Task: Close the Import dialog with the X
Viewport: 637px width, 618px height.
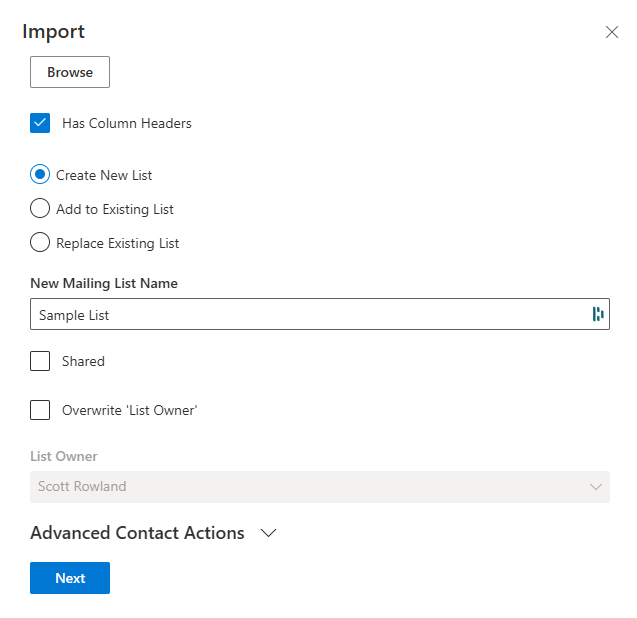Action: (x=612, y=32)
